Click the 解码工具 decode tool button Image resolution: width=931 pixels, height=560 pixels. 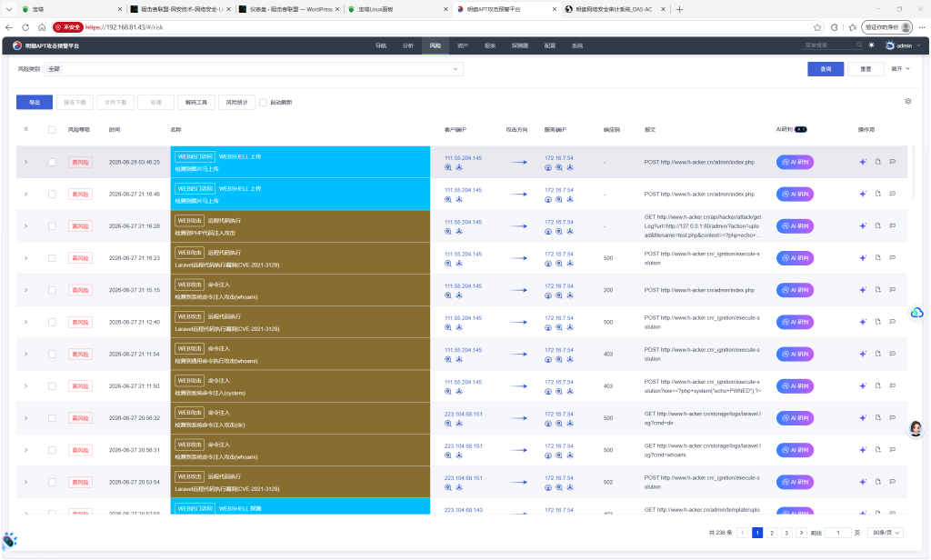(196, 102)
